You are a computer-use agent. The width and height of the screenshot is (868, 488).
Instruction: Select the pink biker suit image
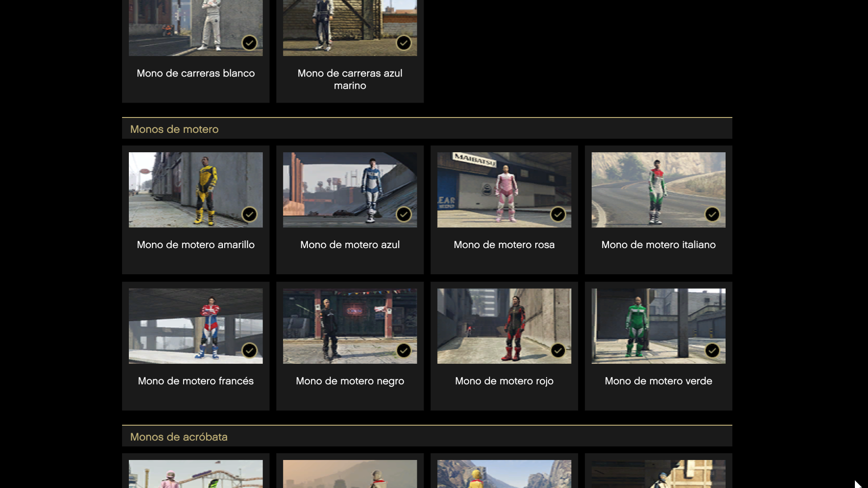pyautogui.click(x=504, y=189)
